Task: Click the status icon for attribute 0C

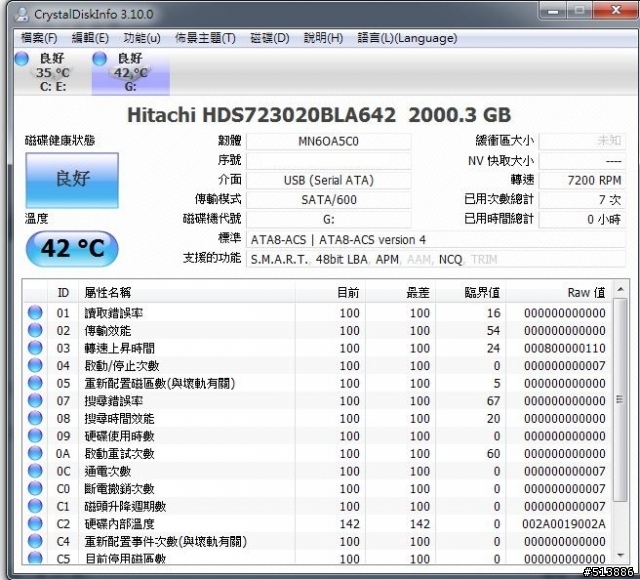Action: pos(35,471)
